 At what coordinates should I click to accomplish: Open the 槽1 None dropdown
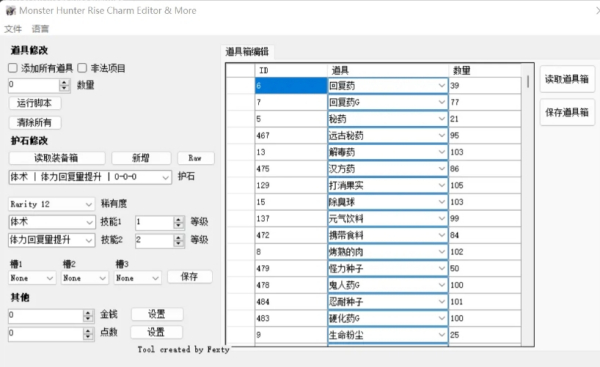(x=32, y=278)
